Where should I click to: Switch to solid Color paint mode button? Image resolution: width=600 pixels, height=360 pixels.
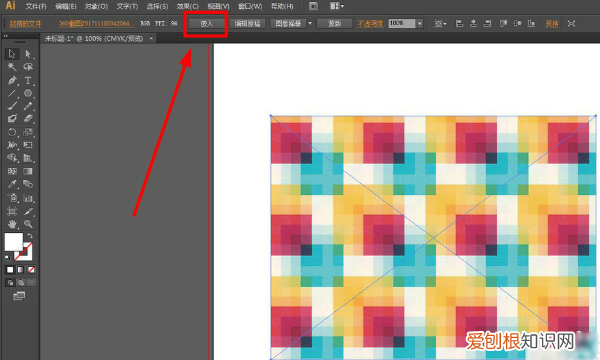tap(10, 270)
